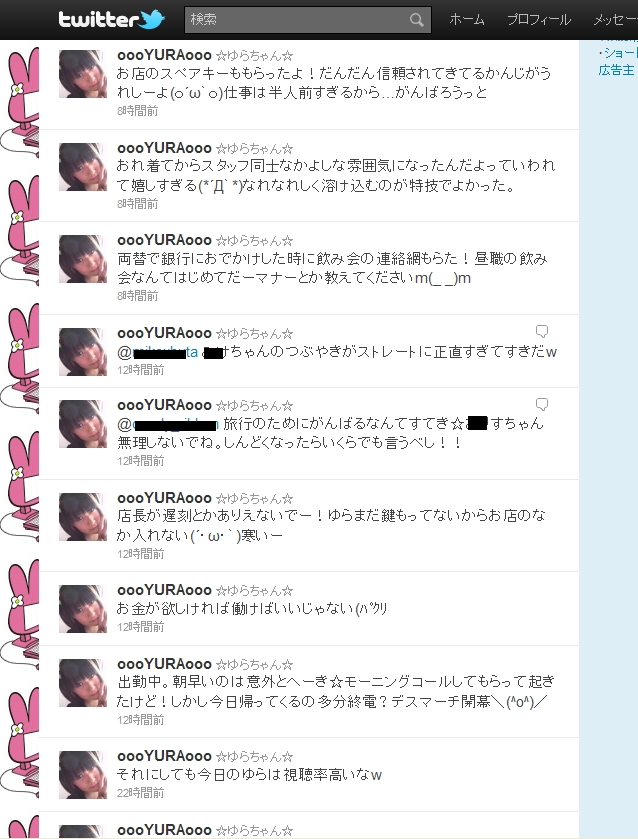Viewport: 638px width, 839px height.
Task: Click the blue @mention in つぶやき tweet
Action: 157,352
